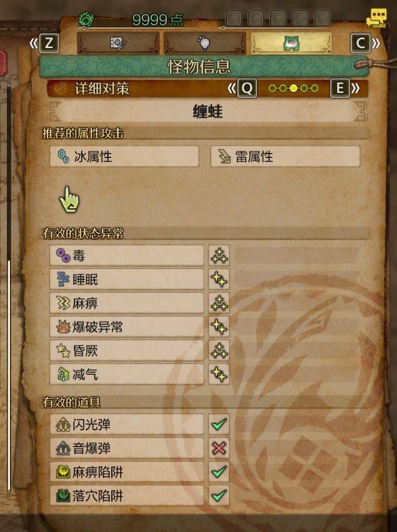Go to previous detail page with Q
The image size is (397, 532).
coord(247,88)
